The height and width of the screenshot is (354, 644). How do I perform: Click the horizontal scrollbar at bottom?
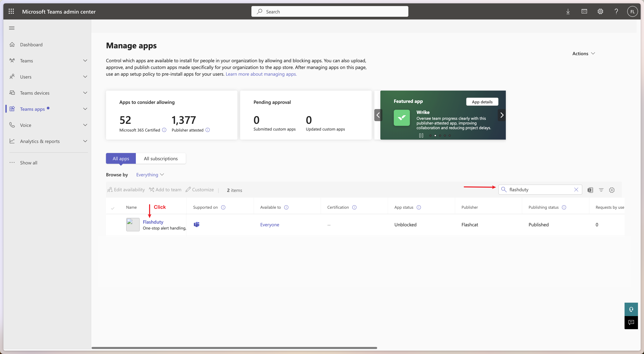point(234,348)
